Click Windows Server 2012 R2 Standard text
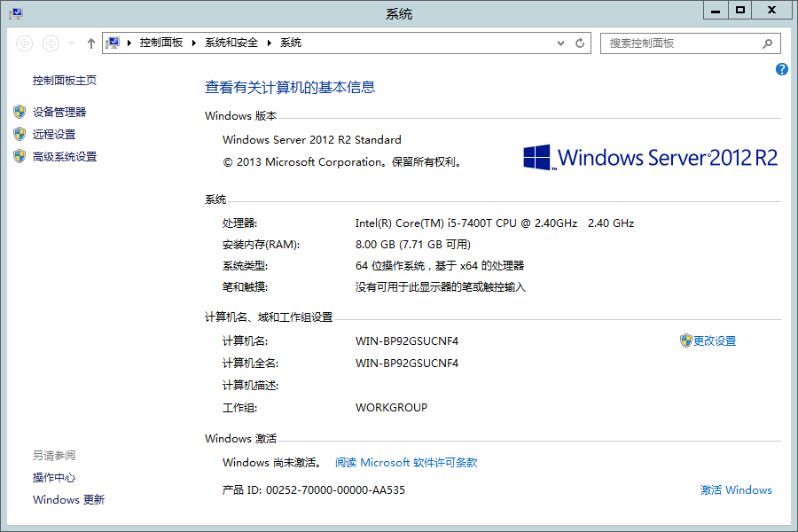This screenshot has height=532, width=798. pos(312,140)
